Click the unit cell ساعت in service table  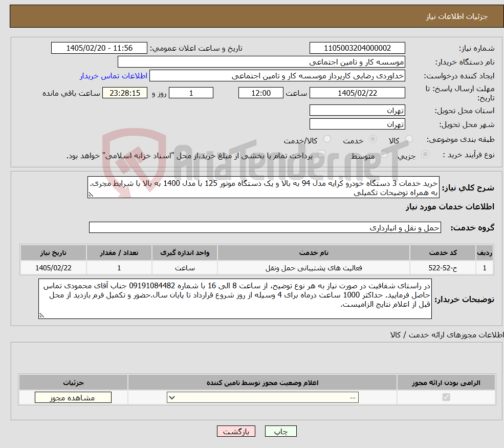point(185,268)
